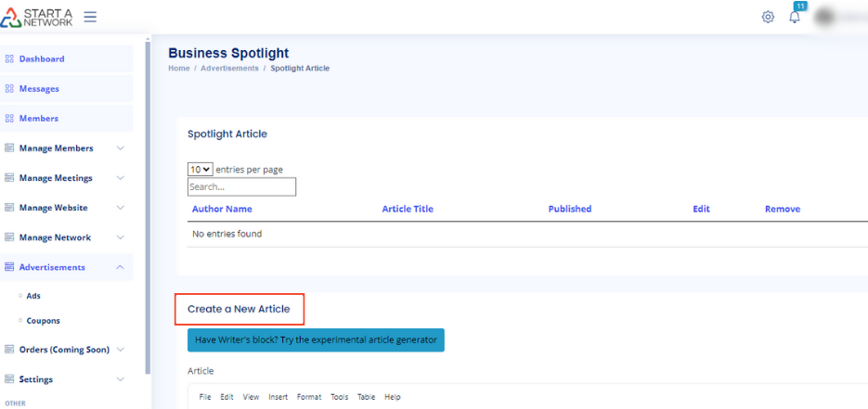The image size is (868, 409).
Task: Click the Dashboard sidebar icon
Action: pos(9,59)
